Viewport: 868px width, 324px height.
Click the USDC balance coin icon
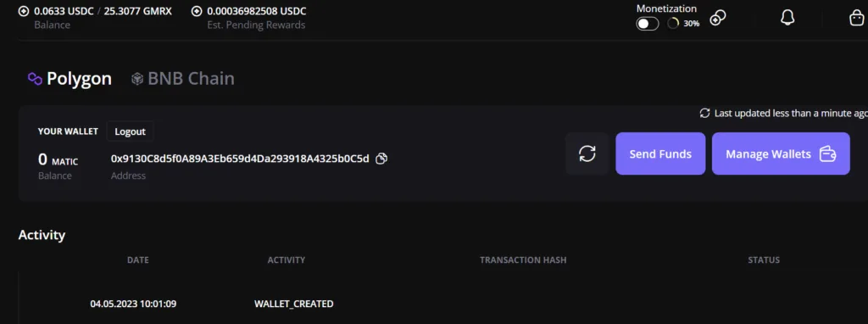pos(23,11)
